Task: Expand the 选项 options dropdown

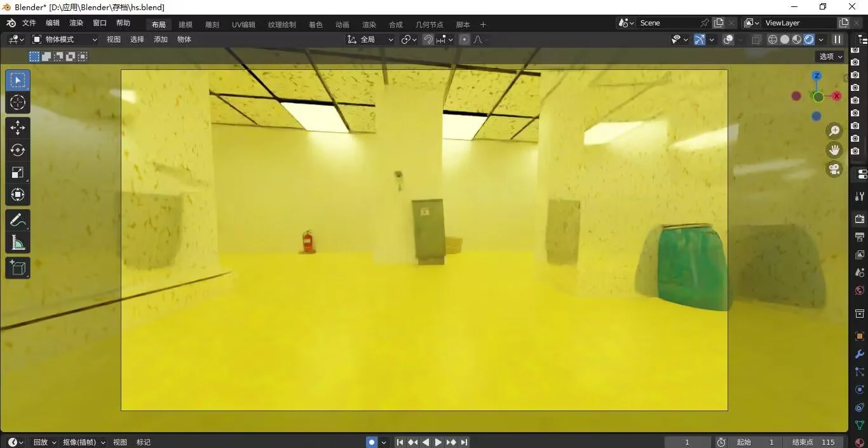Action: tap(831, 57)
